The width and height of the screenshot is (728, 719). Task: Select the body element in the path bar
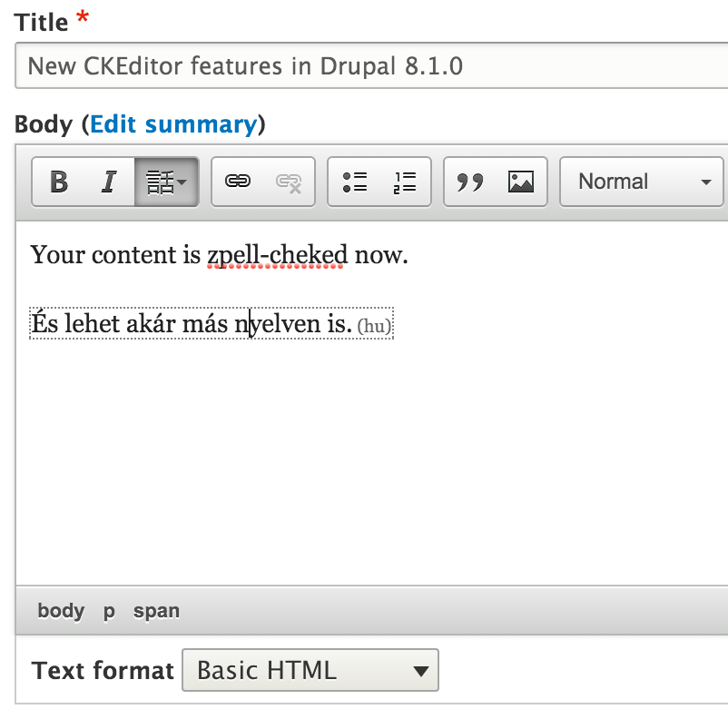coord(60,611)
